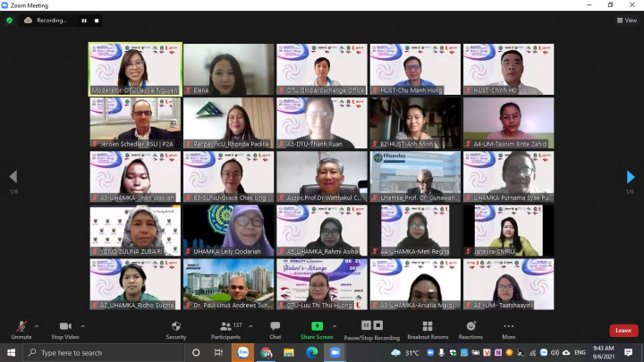Go to previous page of participants
The height and width of the screenshot is (362, 644).
(13, 176)
